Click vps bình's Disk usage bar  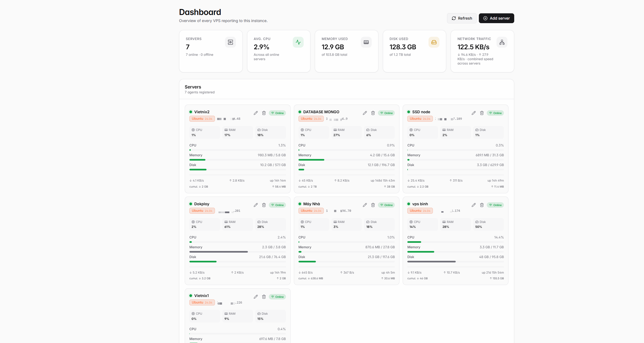pyautogui.click(x=455, y=262)
